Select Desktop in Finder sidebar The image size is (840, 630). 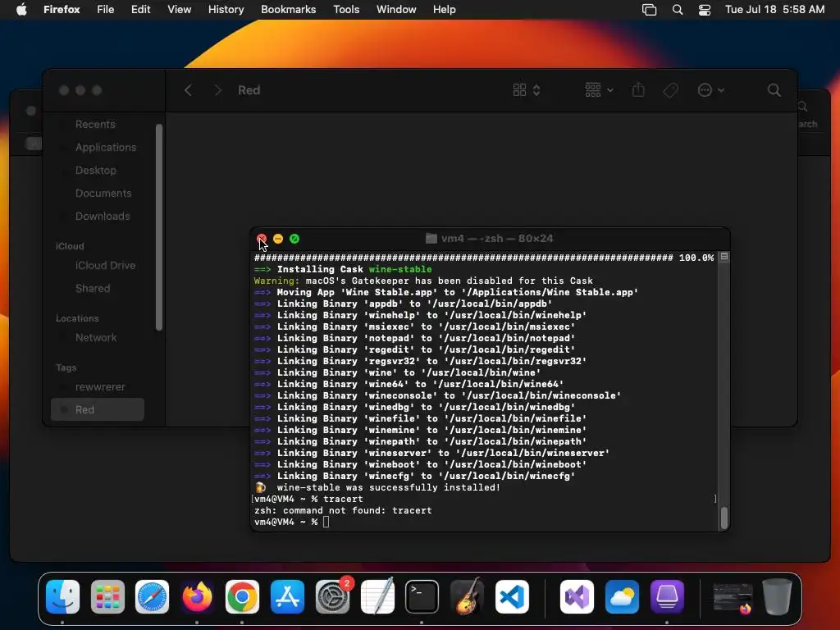pyautogui.click(x=96, y=171)
